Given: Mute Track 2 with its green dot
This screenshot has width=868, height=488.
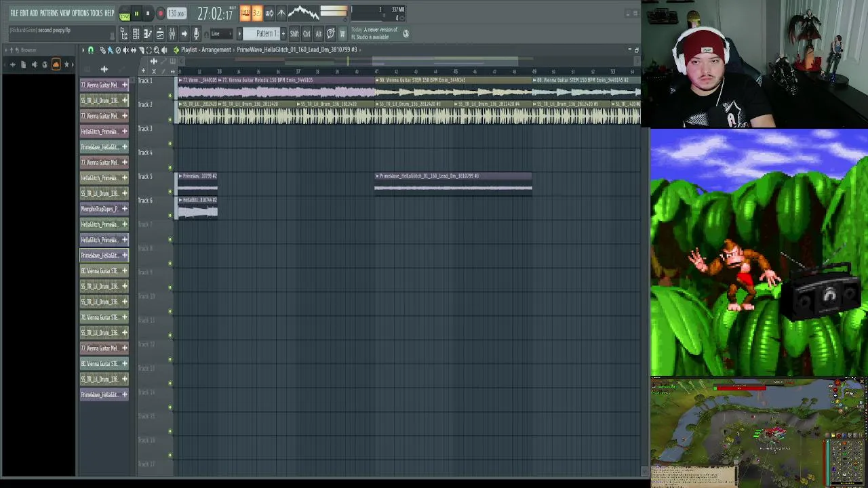Looking at the screenshot, I should (170, 119).
